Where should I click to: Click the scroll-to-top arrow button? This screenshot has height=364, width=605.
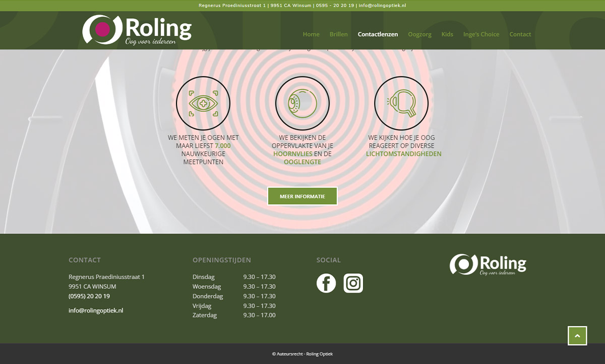pos(577,335)
